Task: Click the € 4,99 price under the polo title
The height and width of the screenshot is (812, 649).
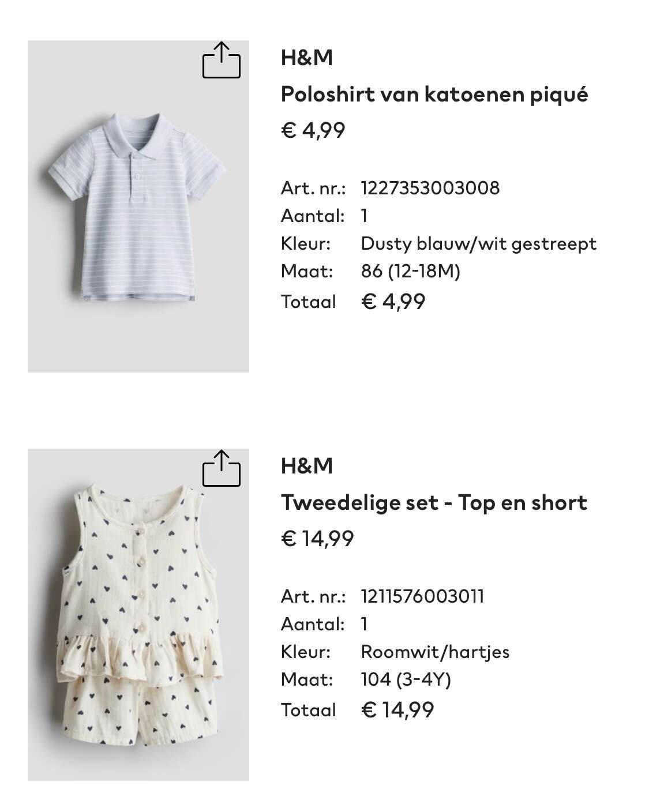Action: (x=313, y=130)
